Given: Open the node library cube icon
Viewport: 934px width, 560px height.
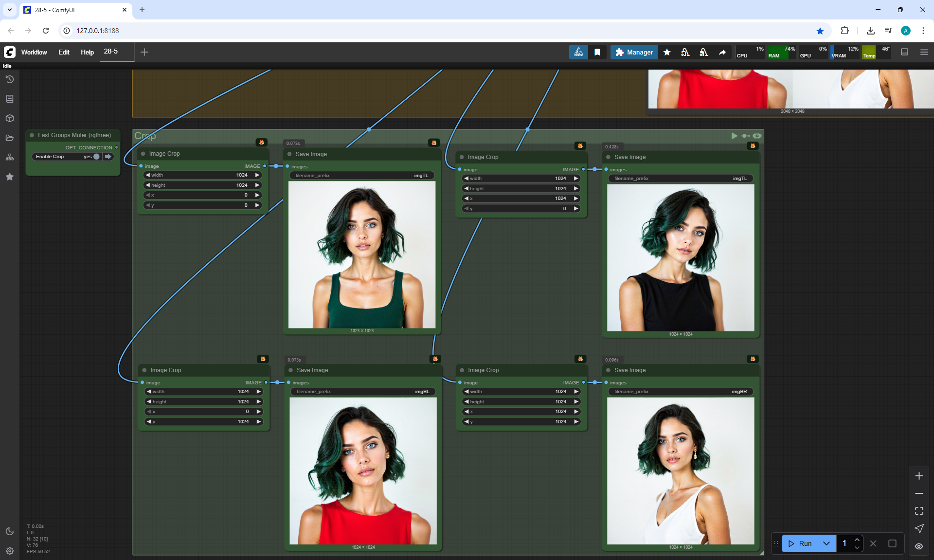Looking at the screenshot, I should click(x=9, y=118).
